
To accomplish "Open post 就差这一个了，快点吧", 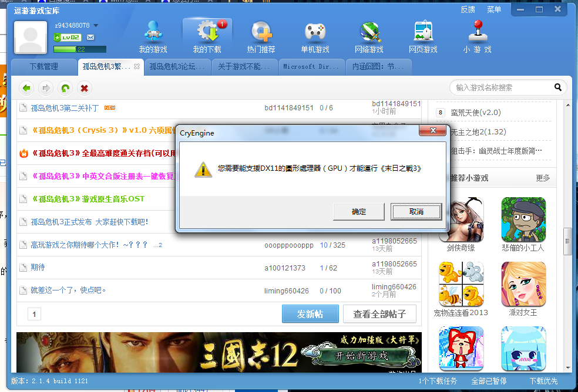I will click(x=68, y=290).
